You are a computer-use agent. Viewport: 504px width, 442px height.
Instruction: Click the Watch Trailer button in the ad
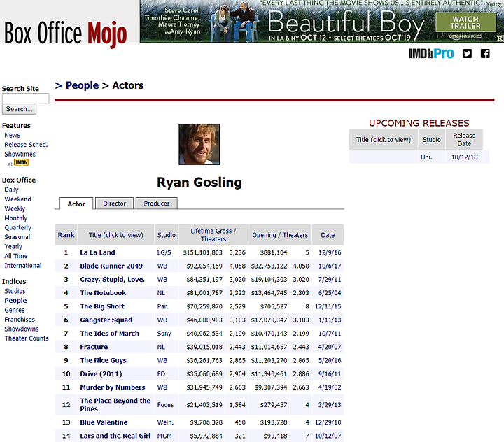coord(465,22)
